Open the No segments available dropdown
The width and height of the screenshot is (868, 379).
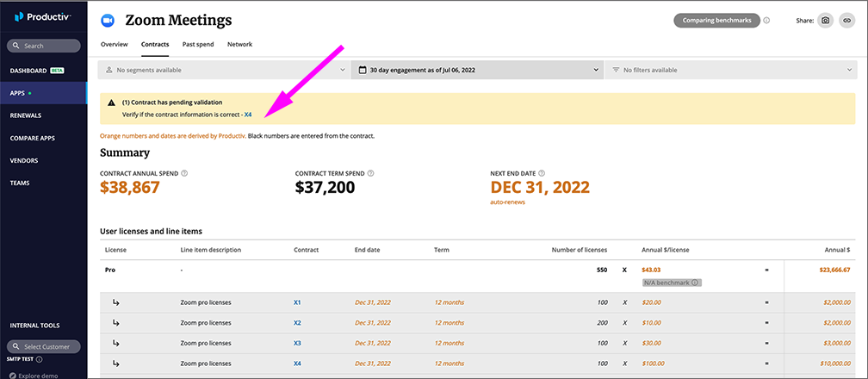(224, 71)
